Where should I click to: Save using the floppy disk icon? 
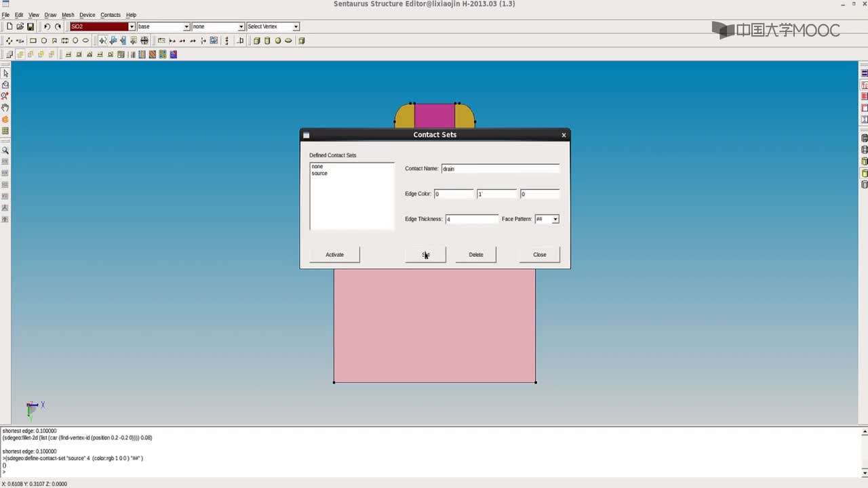coord(31,26)
